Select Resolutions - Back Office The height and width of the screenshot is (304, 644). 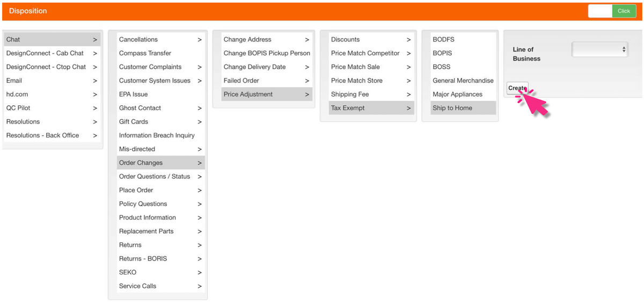click(52, 135)
